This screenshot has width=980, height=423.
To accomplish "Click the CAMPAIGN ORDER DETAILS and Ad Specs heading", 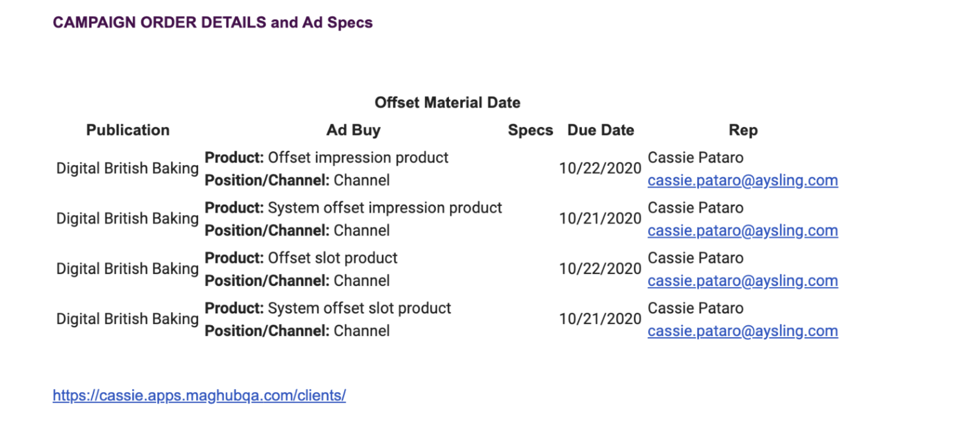I will pyautogui.click(x=212, y=23).
